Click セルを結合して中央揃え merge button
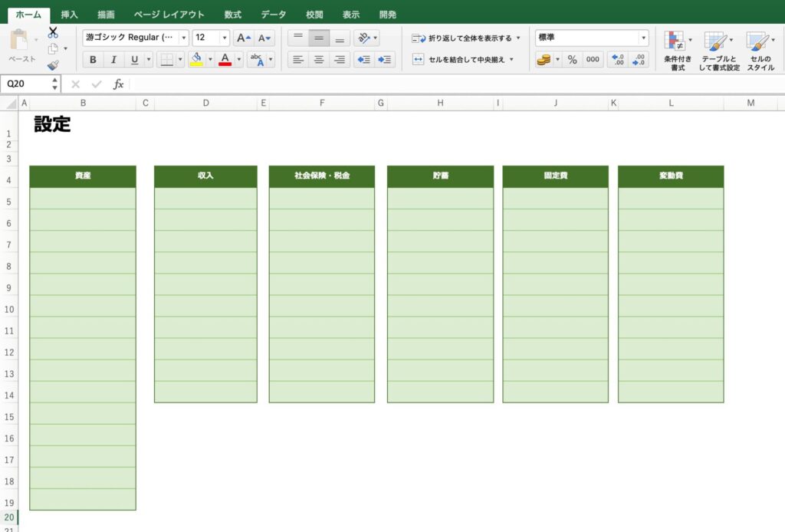The height and width of the screenshot is (532, 785). click(x=463, y=59)
